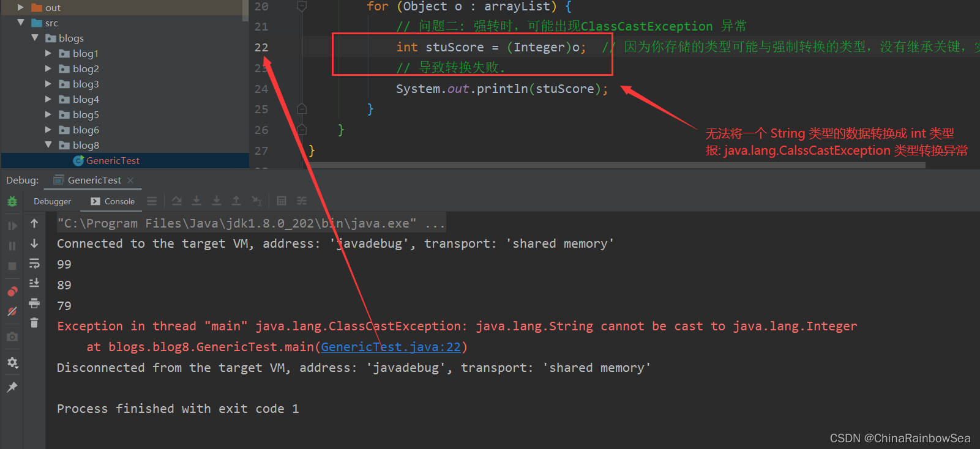Expand the blog3 package

tap(48, 84)
